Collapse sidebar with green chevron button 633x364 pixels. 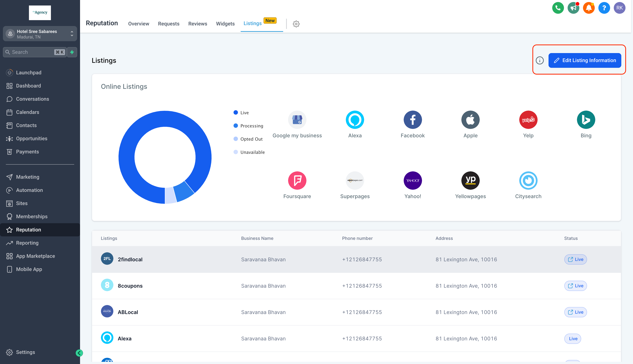(x=79, y=353)
